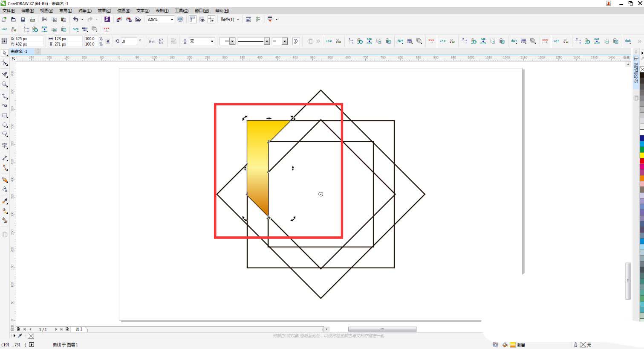Choose the Text tool (字)

coord(5,146)
